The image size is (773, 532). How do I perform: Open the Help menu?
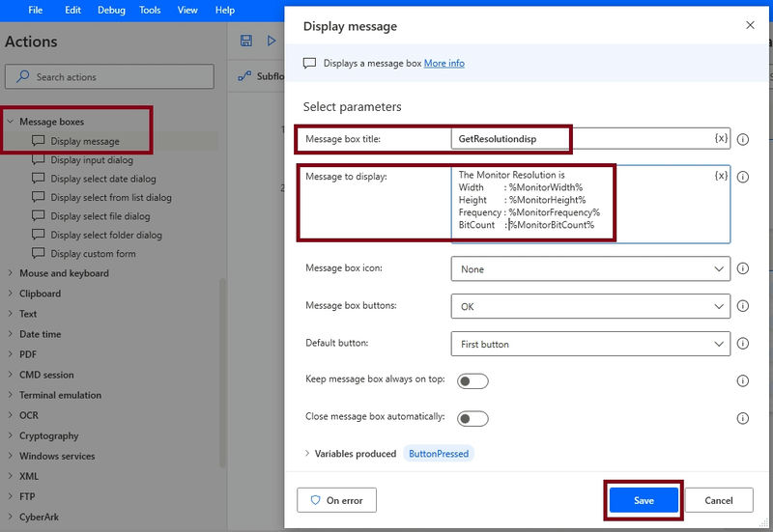225,10
